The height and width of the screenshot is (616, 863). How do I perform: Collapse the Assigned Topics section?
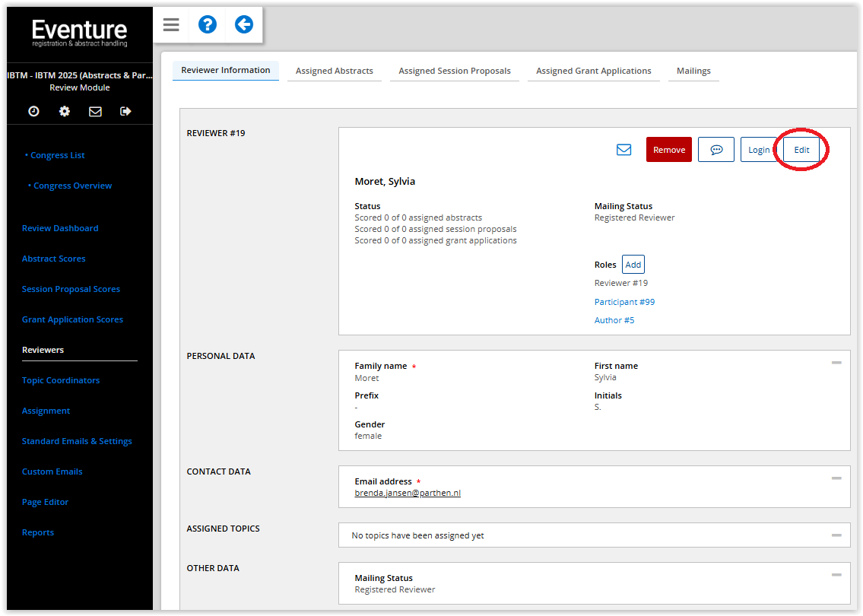tap(836, 535)
